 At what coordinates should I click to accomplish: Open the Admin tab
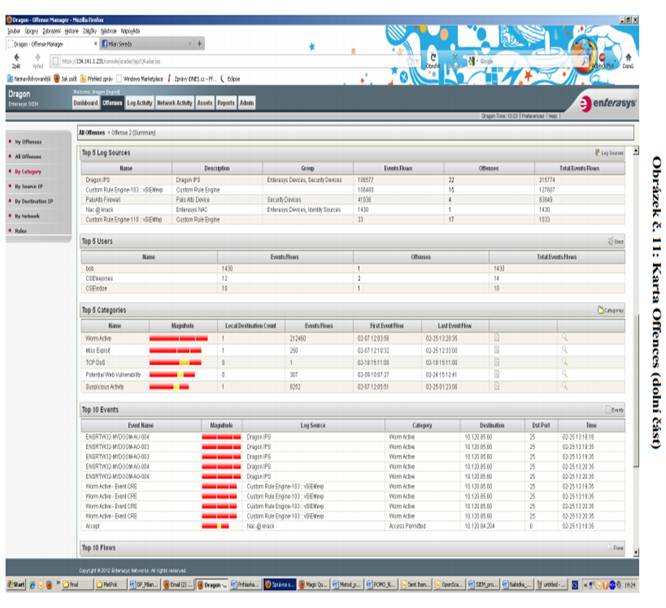[x=247, y=103]
